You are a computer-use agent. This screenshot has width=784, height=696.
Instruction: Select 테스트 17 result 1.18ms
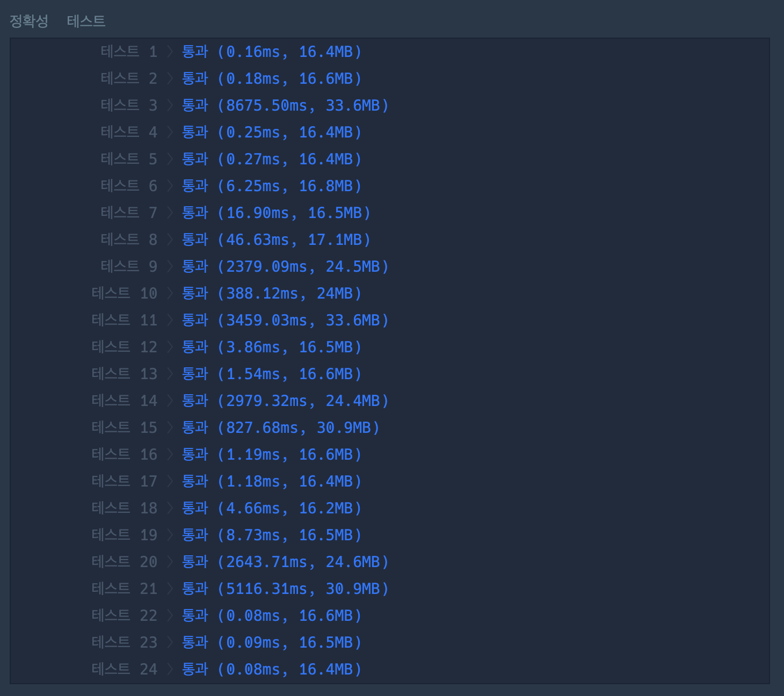click(x=272, y=481)
